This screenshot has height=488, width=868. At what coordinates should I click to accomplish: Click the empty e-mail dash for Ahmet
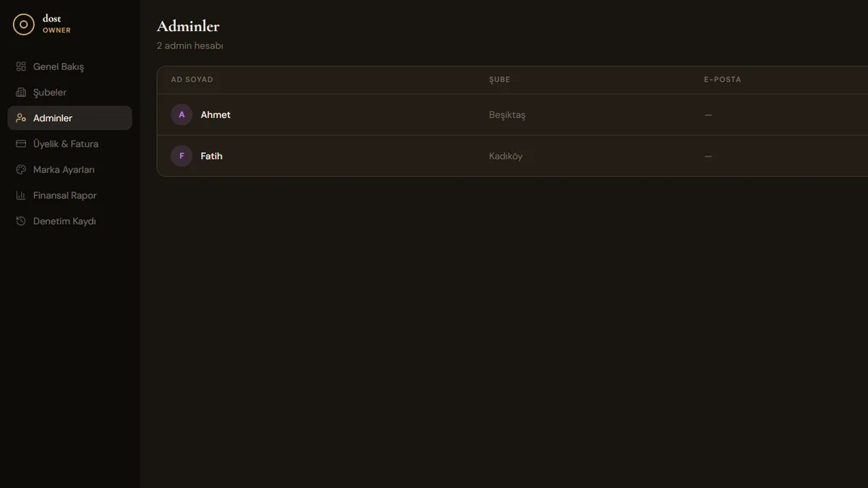(708, 115)
